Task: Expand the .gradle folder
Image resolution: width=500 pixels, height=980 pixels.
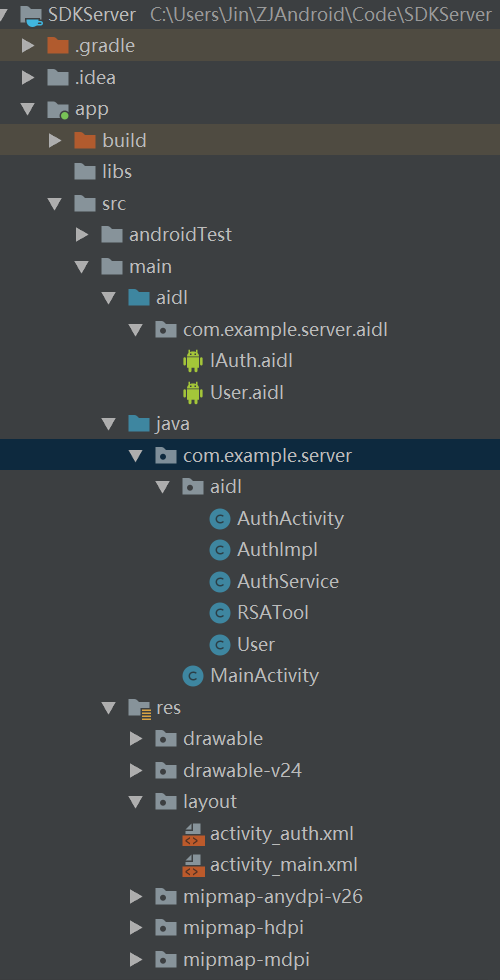Action: (28, 46)
